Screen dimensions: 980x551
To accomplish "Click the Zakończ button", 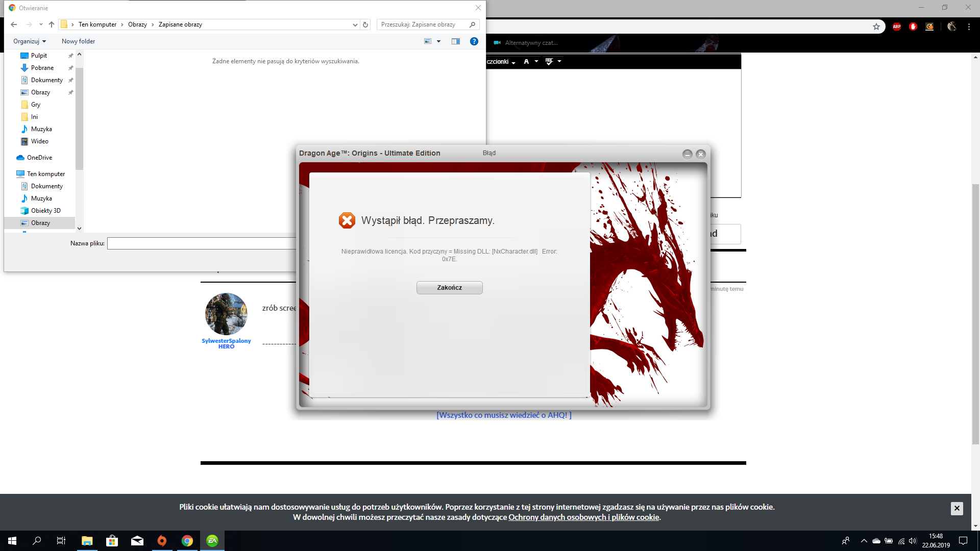I will tap(449, 288).
